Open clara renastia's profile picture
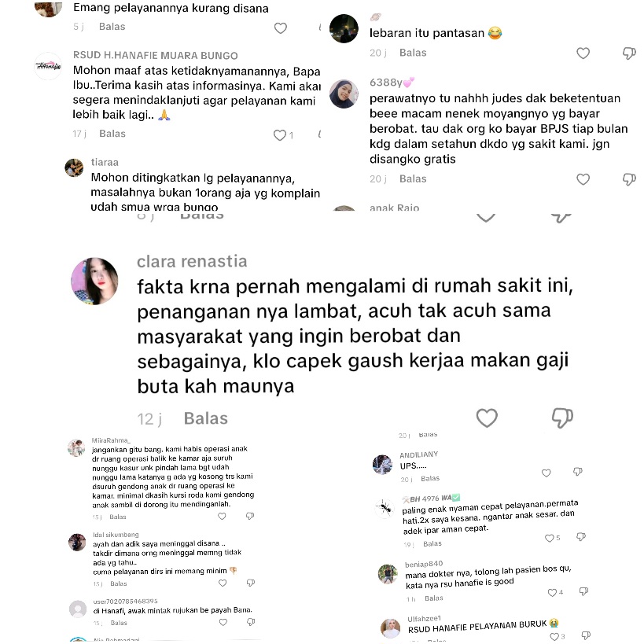This screenshot has height=644, width=644. click(x=94, y=281)
